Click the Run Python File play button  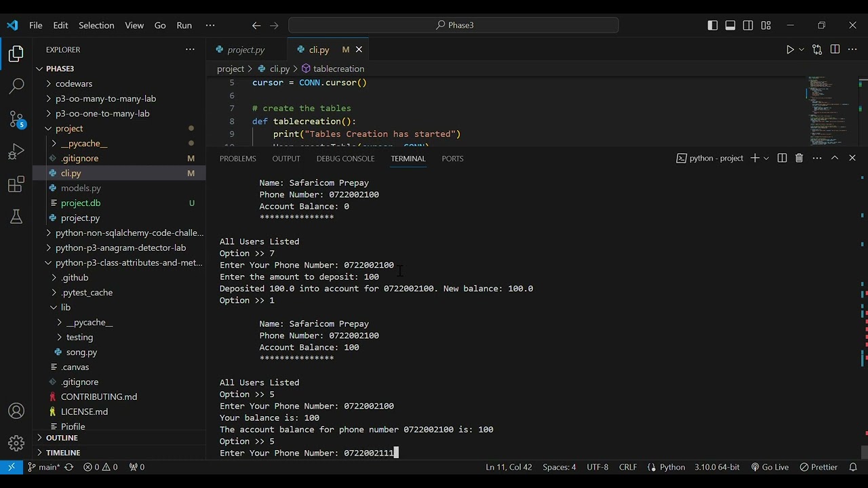click(790, 49)
